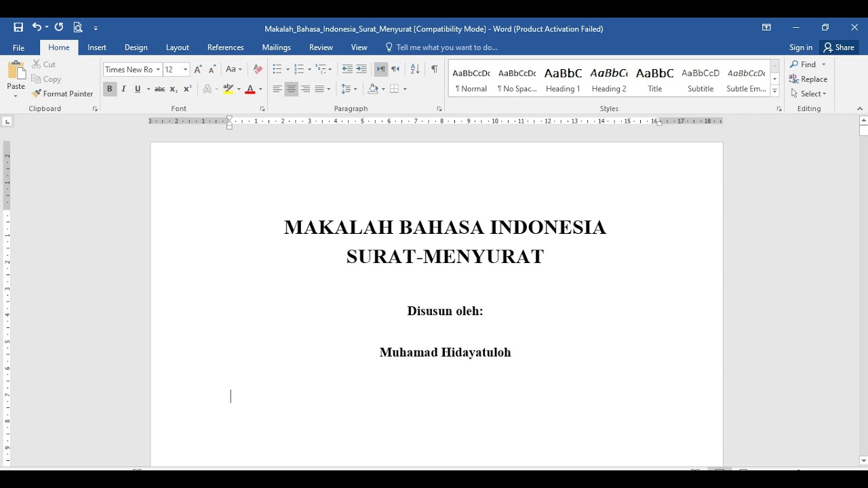This screenshot has height=488, width=868.
Task: Click the Sign in link
Action: point(801,47)
